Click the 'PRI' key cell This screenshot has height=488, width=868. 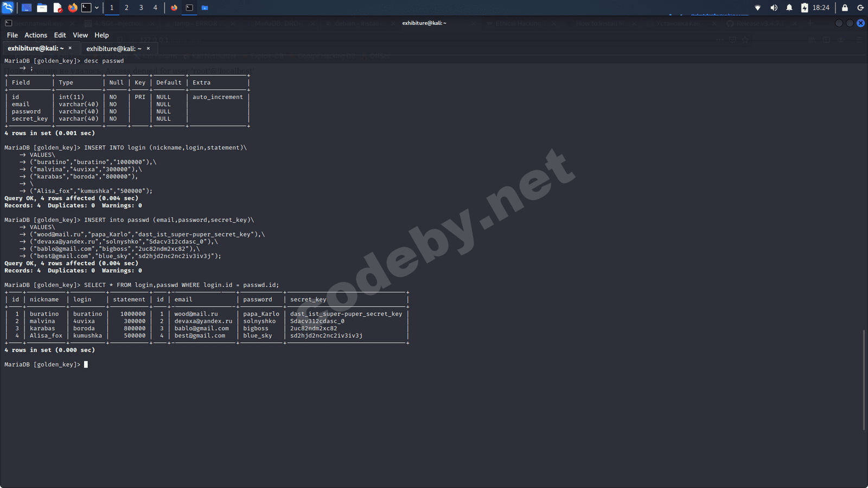(x=140, y=97)
